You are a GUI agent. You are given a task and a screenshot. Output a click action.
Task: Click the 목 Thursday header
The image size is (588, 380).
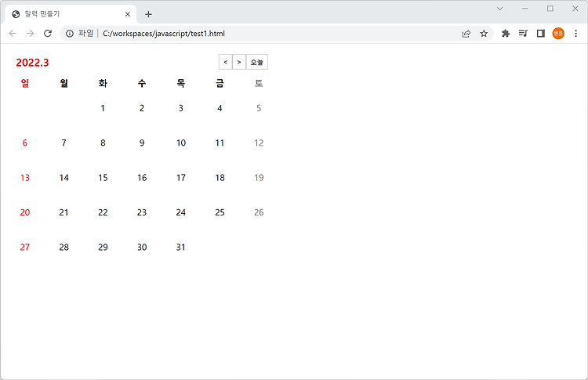click(181, 83)
